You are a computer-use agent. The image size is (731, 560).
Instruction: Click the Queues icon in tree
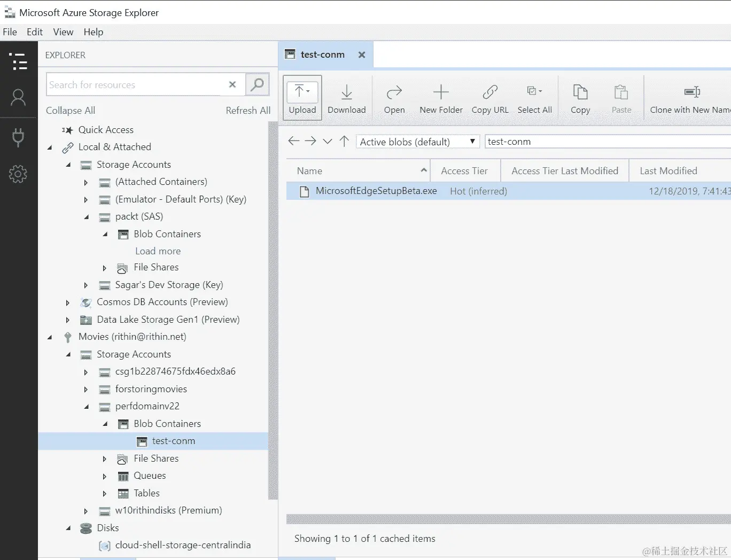(123, 476)
